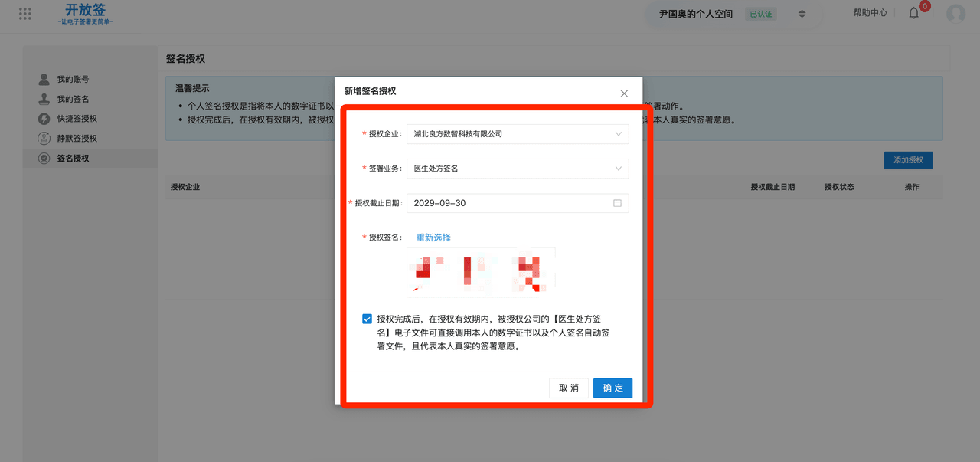This screenshot has width=980, height=462.
Task: Click the 开放签 logo
Action: click(x=85, y=15)
